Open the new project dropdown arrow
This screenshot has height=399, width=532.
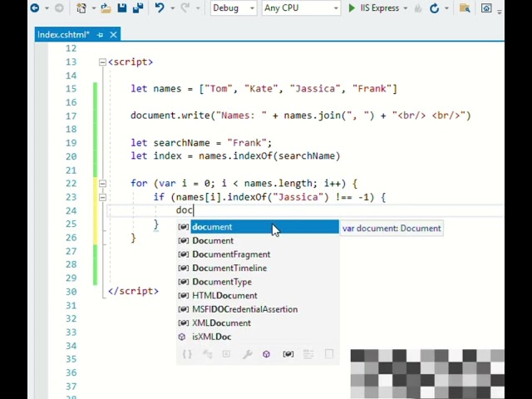[x=94, y=8]
